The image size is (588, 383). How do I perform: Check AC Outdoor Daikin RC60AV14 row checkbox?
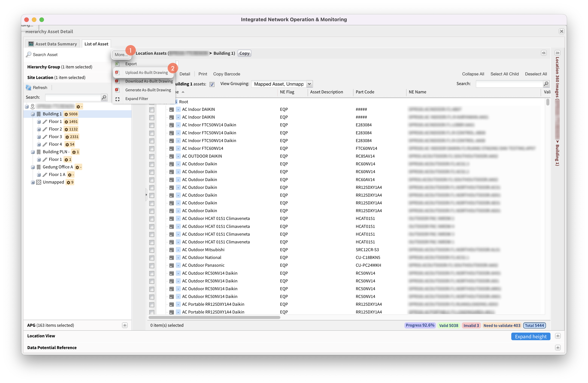click(x=152, y=180)
